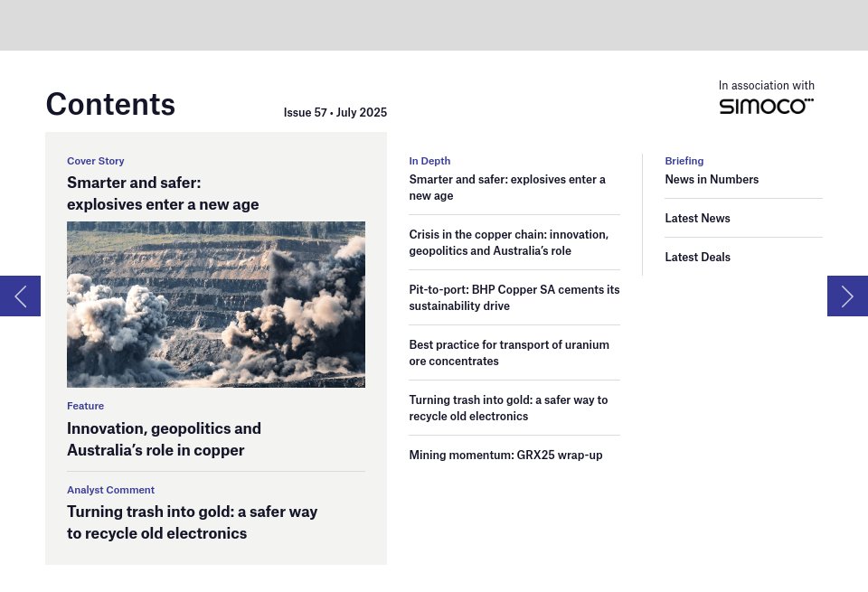The width and height of the screenshot is (868, 592).
Task: Select the Briefing section heading
Action: (684, 160)
